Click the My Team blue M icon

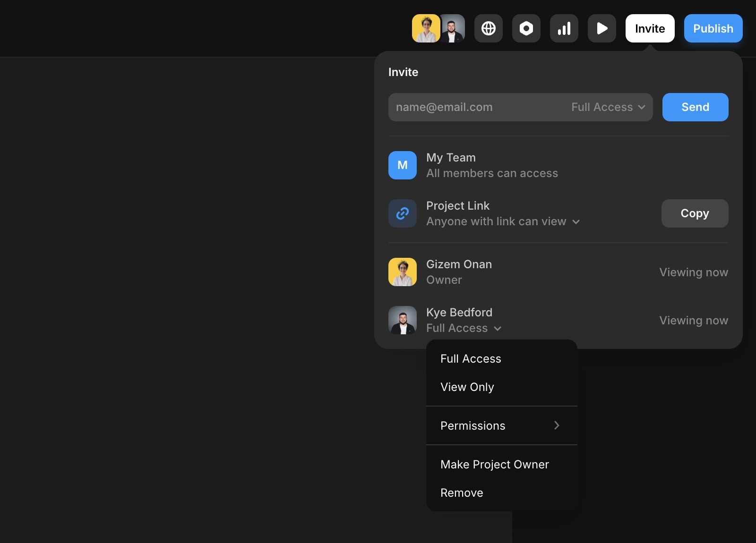pyautogui.click(x=403, y=165)
